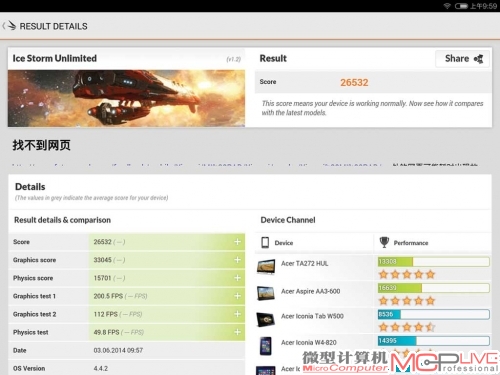500x375 pixels.
Task: Click the Performance trophy icon
Action: pos(384,242)
